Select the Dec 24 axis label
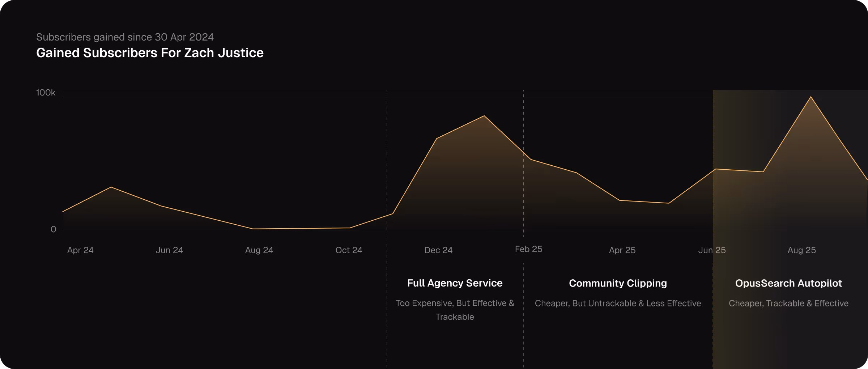 (438, 250)
